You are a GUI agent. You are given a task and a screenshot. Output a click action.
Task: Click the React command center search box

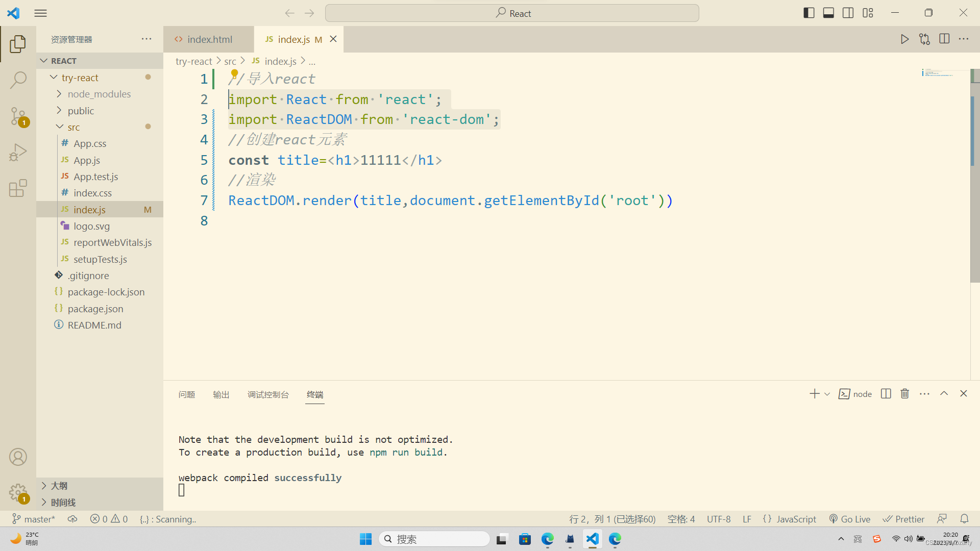pos(512,13)
